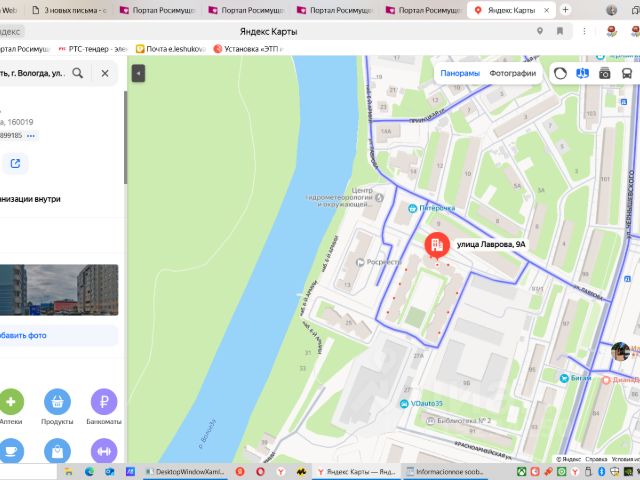Open Outlook from the taskbar
640x480 pixels.
point(109,472)
